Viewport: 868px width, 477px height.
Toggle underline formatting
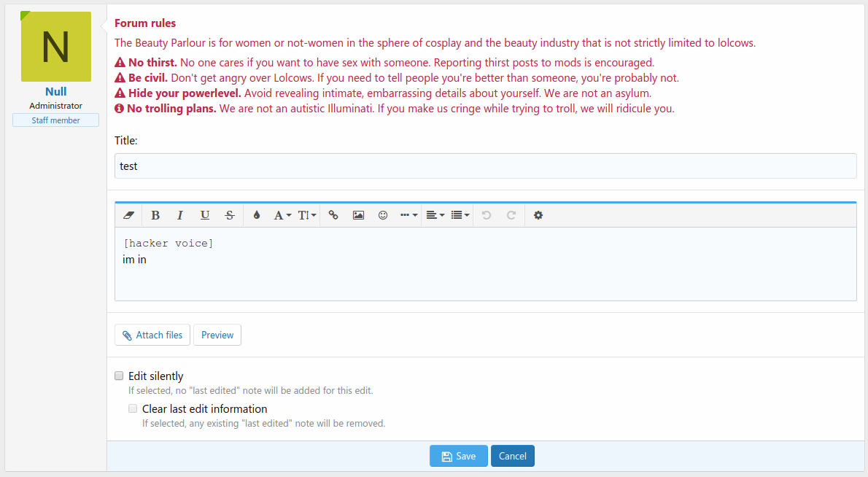click(205, 215)
